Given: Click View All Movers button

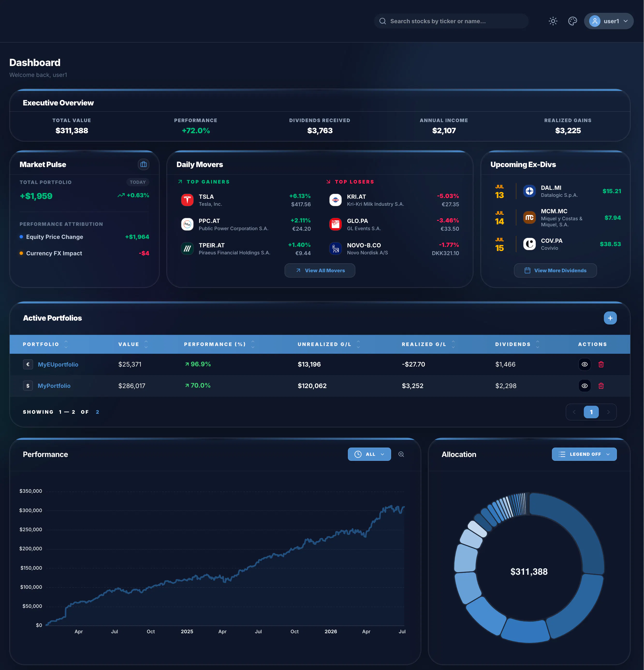Looking at the screenshot, I should pos(320,270).
